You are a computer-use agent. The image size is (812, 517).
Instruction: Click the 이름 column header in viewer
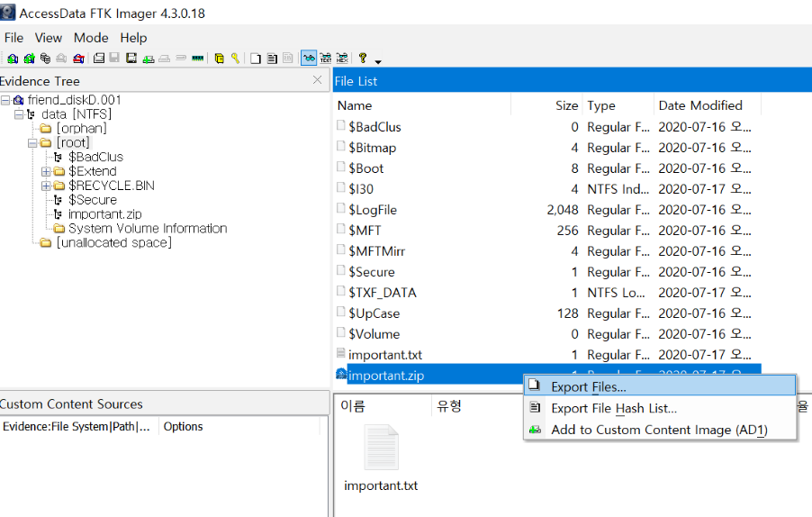pos(383,405)
